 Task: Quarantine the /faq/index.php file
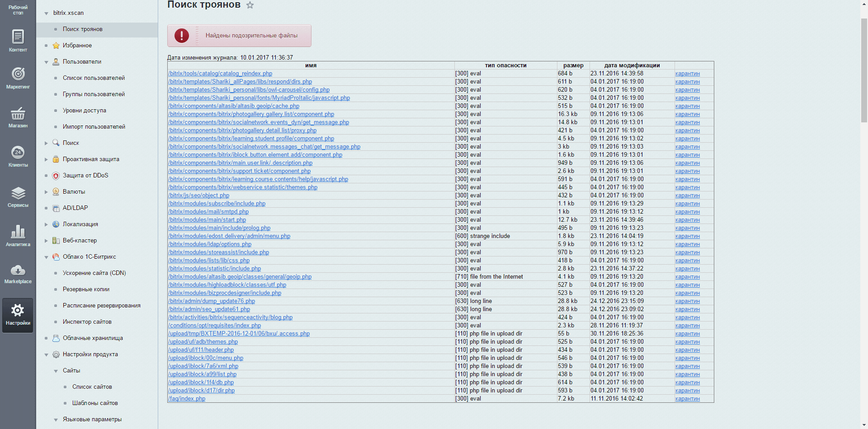pyautogui.click(x=687, y=399)
